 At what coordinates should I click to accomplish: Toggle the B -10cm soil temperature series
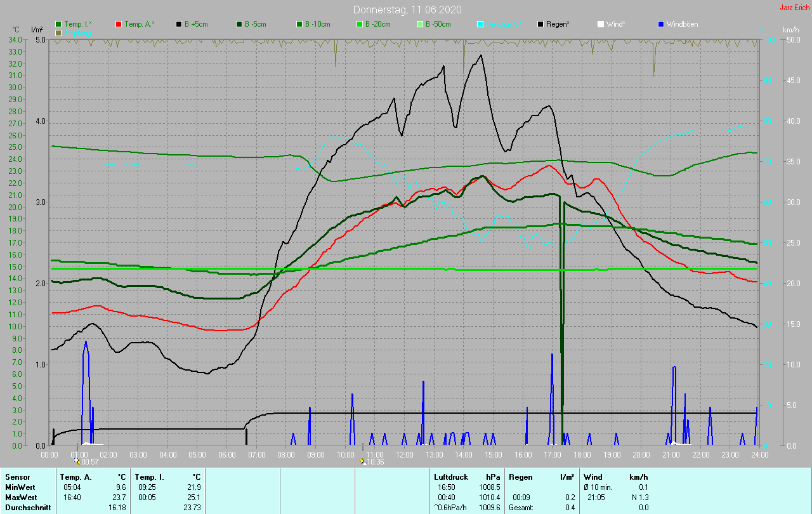(x=299, y=24)
